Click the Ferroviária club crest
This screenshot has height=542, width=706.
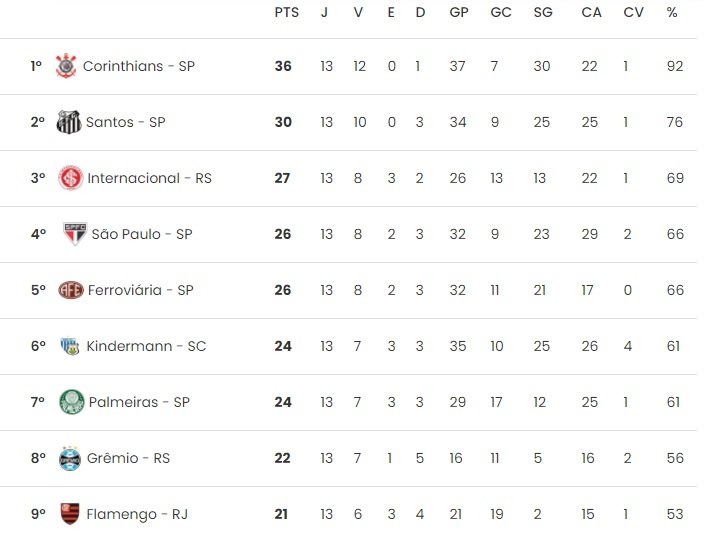(71, 290)
